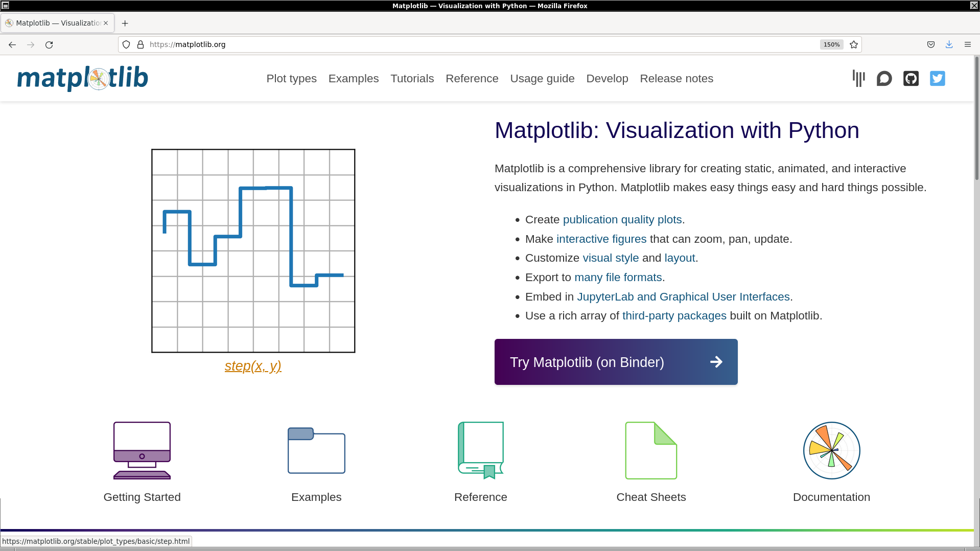Screen dimensions: 980x551
Task: Open the Tutorials menu item
Action: (412, 79)
